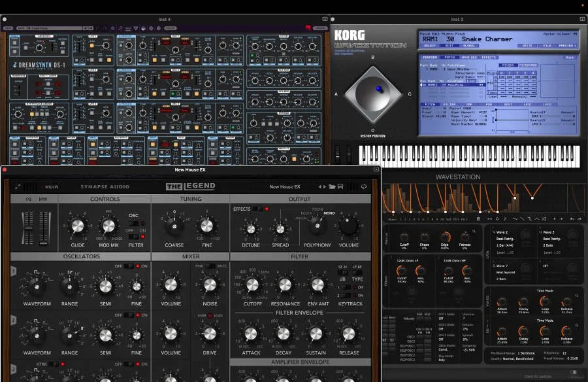This screenshot has height=382, width=588.
Task: Select a waveform shape icon in the Wavestation panel
Action: [x=516, y=217]
